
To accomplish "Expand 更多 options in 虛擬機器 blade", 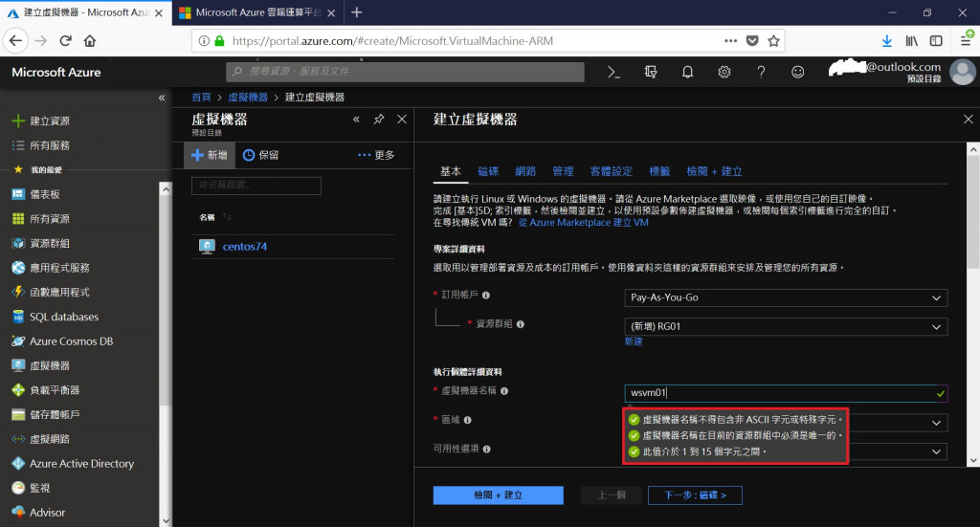I will 376,156.
